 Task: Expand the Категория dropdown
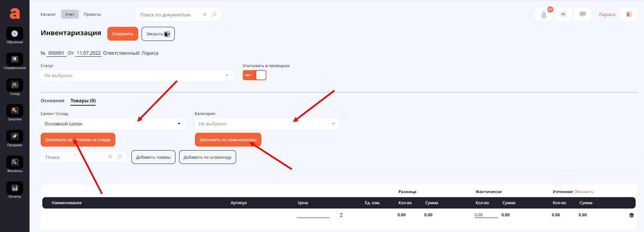(x=267, y=124)
